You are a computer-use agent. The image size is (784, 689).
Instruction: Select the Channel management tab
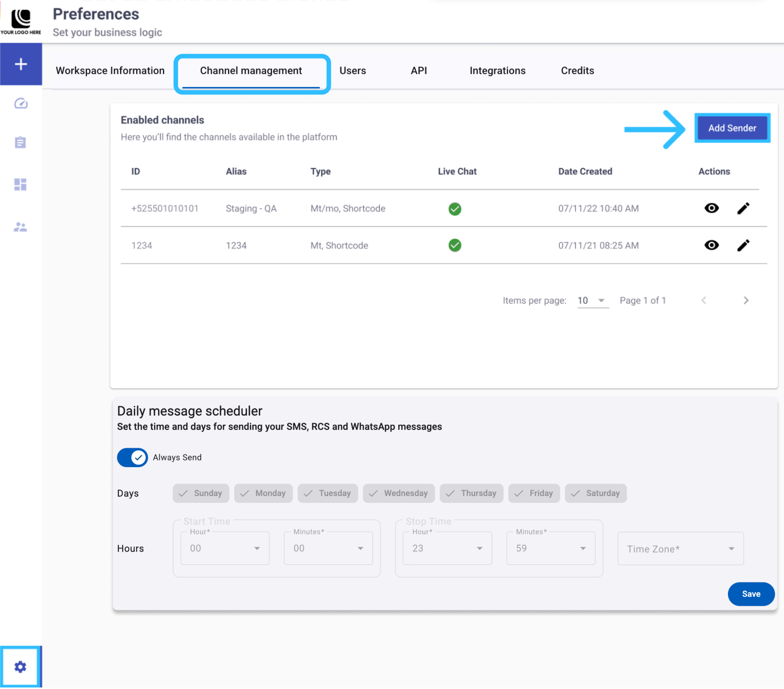[x=251, y=71]
